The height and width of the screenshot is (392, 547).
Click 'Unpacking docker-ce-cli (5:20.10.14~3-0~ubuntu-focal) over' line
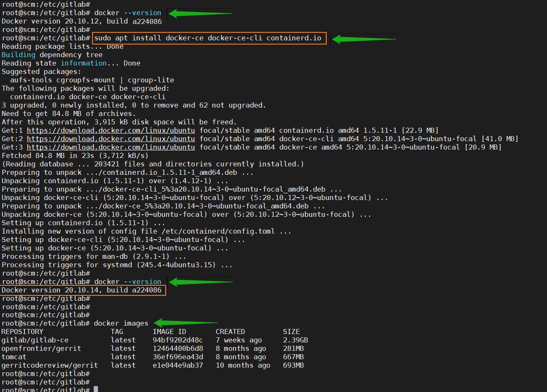pyautogui.click(x=195, y=197)
